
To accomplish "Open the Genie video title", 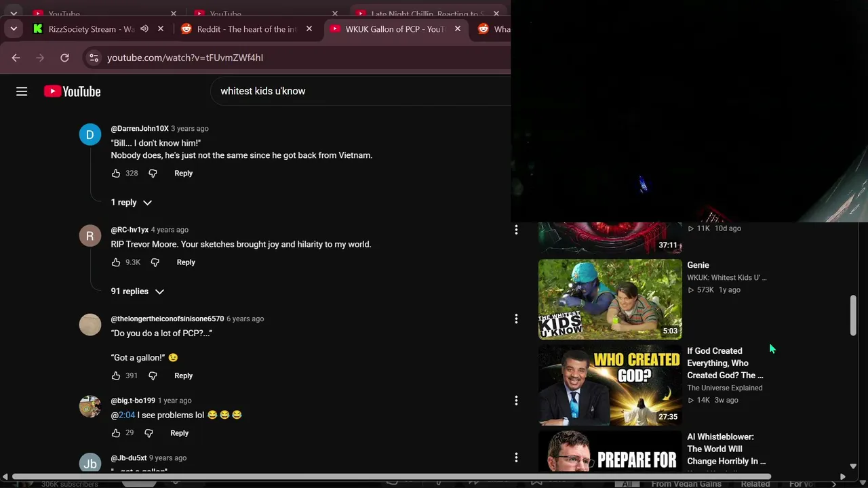I will [x=698, y=265].
